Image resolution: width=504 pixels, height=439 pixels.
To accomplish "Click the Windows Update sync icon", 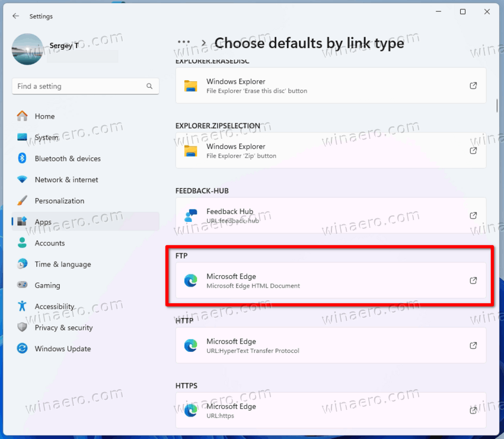I will point(22,348).
